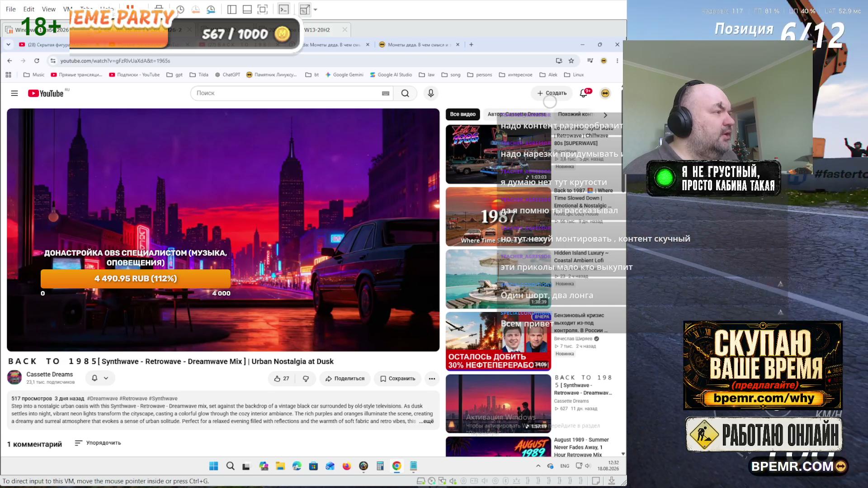Launch File Explorer from the taskbar
This screenshot has width=868, height=488.
click(280, 466)
